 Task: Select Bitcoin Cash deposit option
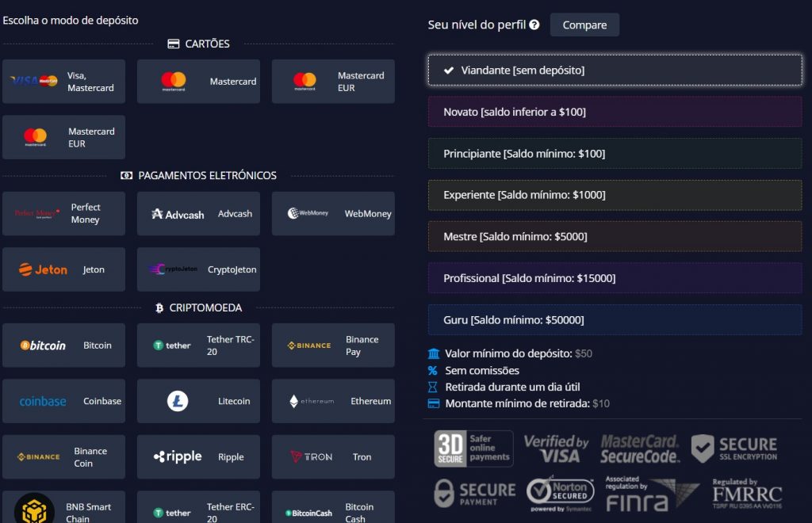tap(333, 507)
